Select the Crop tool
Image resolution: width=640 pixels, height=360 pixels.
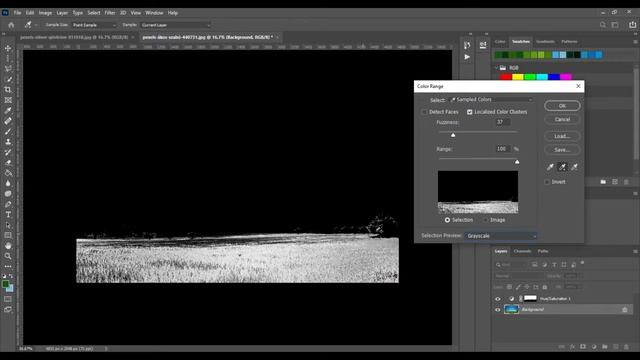tap(8, 89)
